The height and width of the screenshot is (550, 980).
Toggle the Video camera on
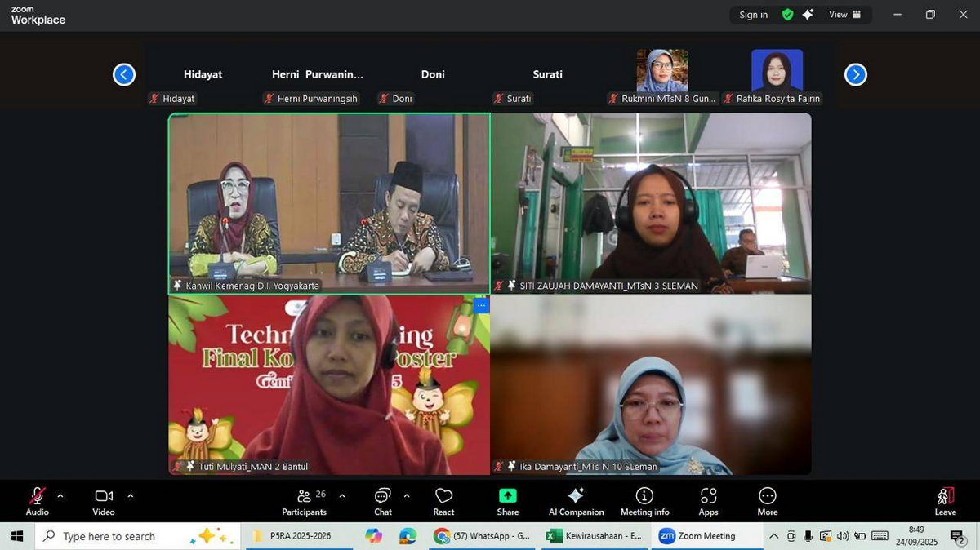coord(104,501)
